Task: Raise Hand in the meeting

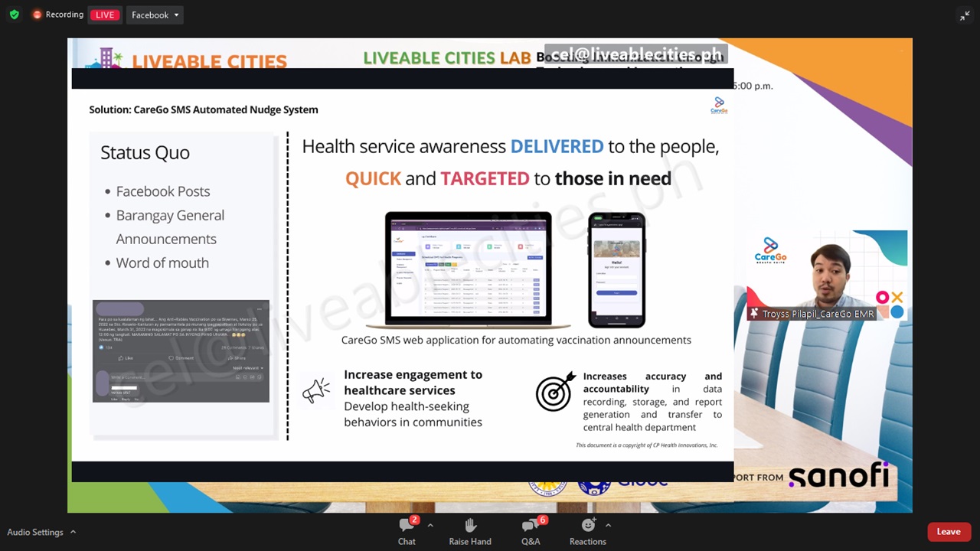Action: pos(470,531)
